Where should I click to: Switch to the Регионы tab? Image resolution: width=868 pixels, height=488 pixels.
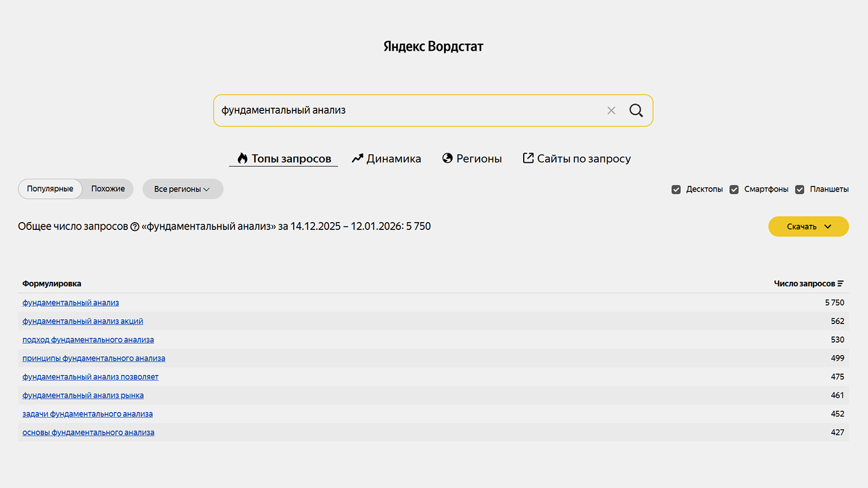tap(479, 158)
